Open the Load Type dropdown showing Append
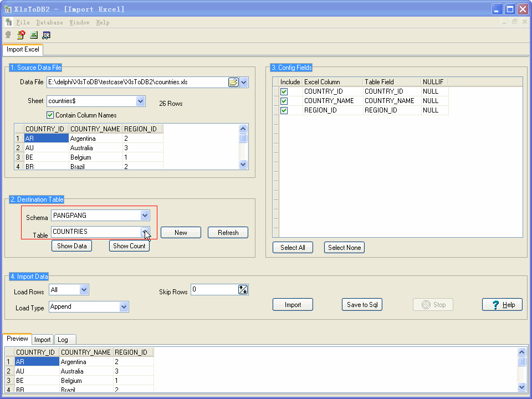This screenshot has height=399, width=532. (x=124, y=306)
